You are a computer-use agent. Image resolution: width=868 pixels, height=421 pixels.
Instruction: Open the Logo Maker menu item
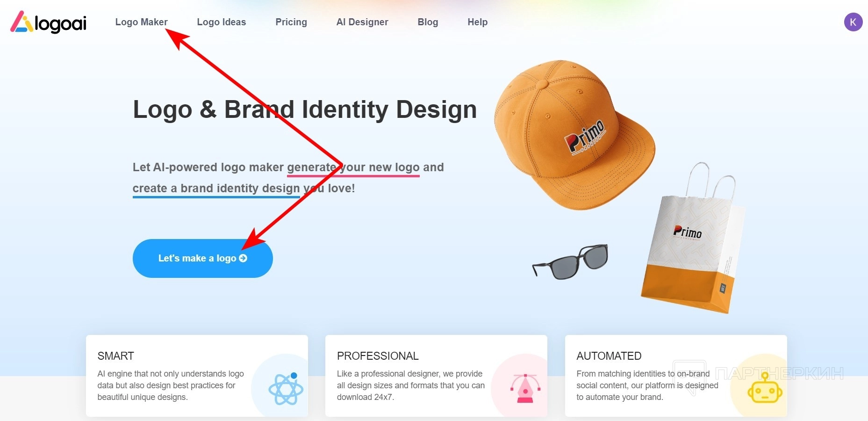pos(141,22)
